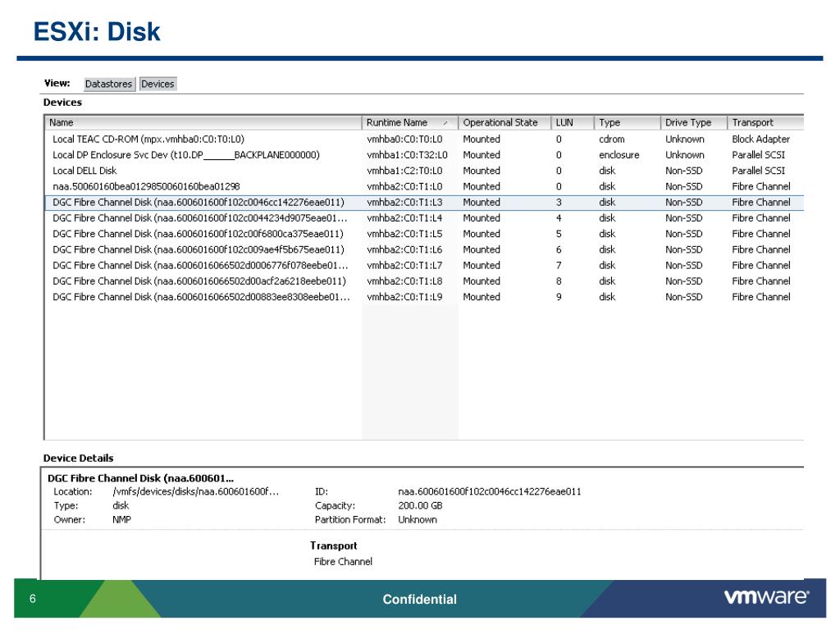The image size is (840, 630).
Task: Click Parallel SCSI for the DELL Disk row
Action: point(758,171)
